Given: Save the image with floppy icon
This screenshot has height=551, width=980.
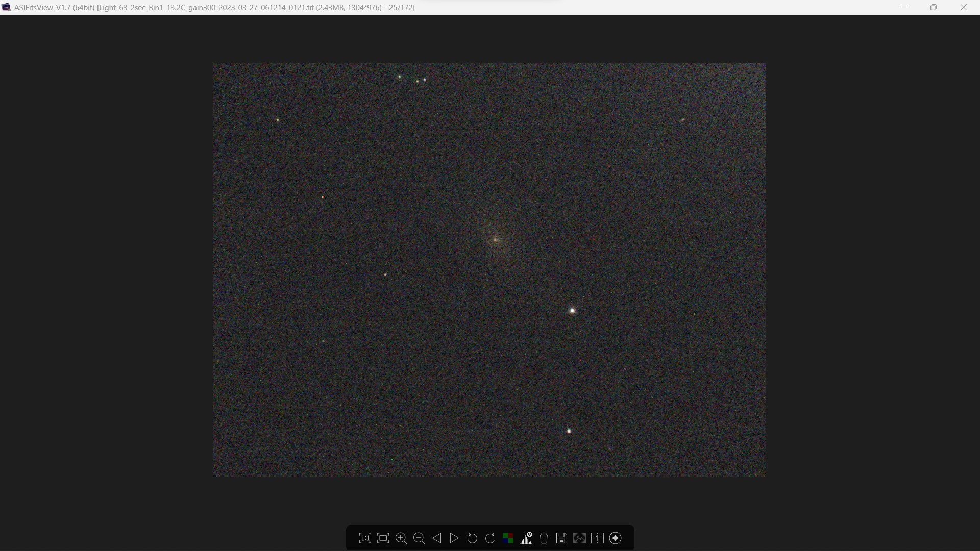Looking at the screenshot, I should [x=561, y=538].
